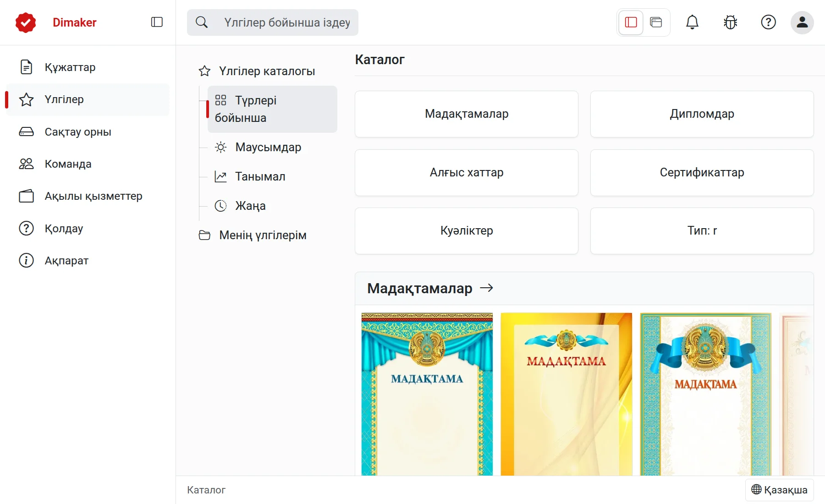Click the Dimaker red checkmark logo
This screenshot has width=825, height=504.
[26, 22]
